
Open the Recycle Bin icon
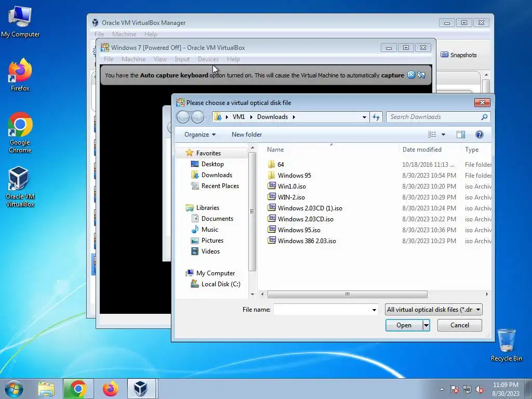tap(506, 345)
